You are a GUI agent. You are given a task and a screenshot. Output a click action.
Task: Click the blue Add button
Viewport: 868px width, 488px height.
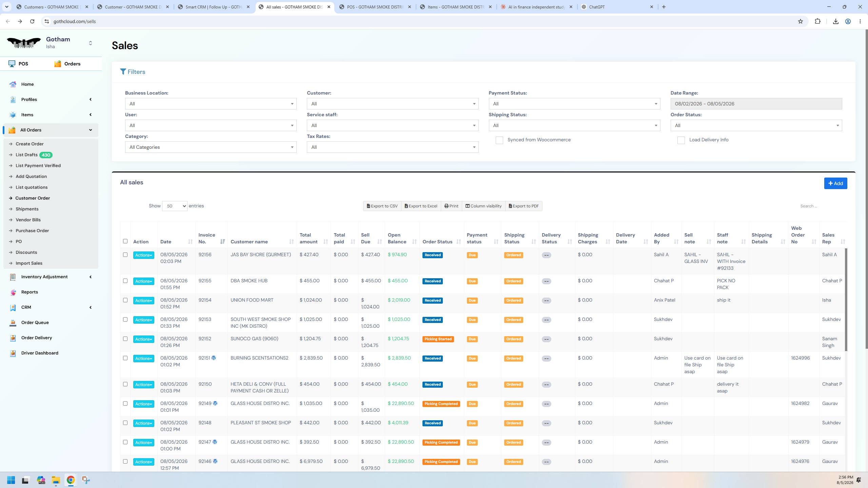point(835,183)
